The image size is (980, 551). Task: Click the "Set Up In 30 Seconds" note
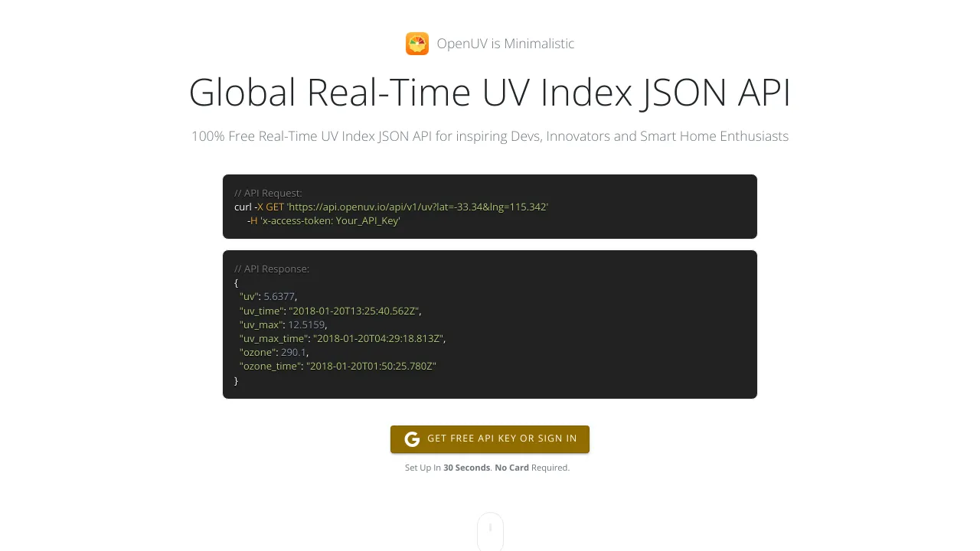point(487,468)
